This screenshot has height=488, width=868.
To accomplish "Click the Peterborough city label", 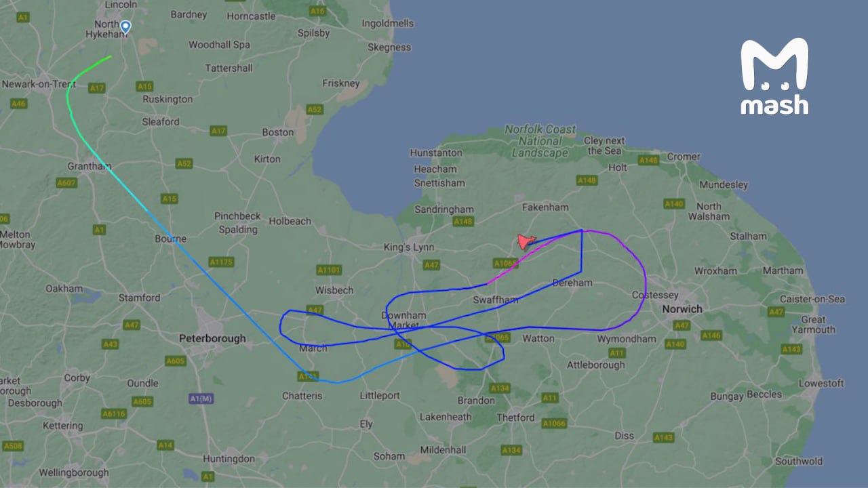I will click(x=212, y=338).
